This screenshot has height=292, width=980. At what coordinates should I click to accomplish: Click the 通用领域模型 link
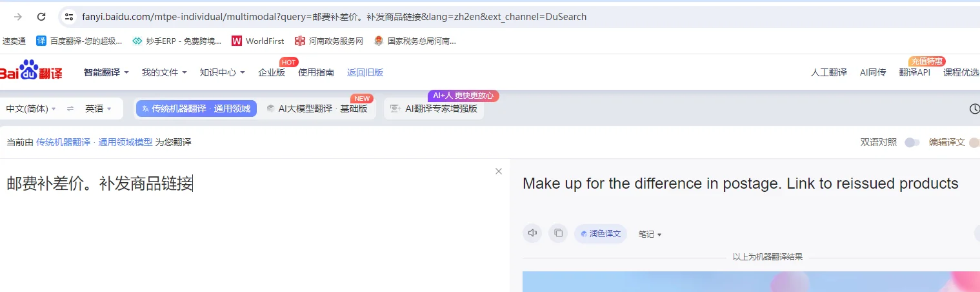tap(125, 142)
